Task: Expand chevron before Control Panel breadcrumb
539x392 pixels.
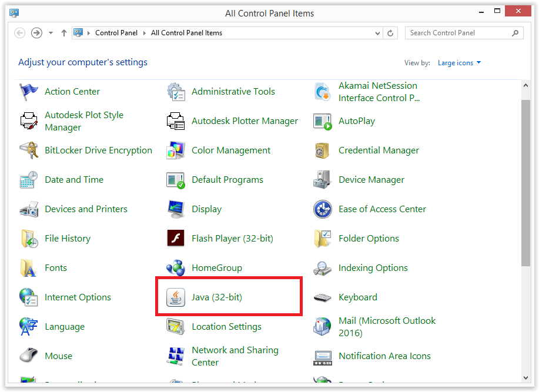Action: tap(89, 33)
